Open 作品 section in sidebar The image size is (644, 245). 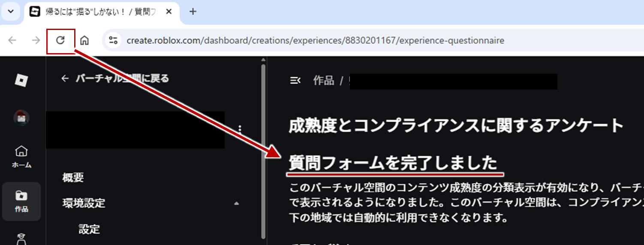[x=21, y=201]
